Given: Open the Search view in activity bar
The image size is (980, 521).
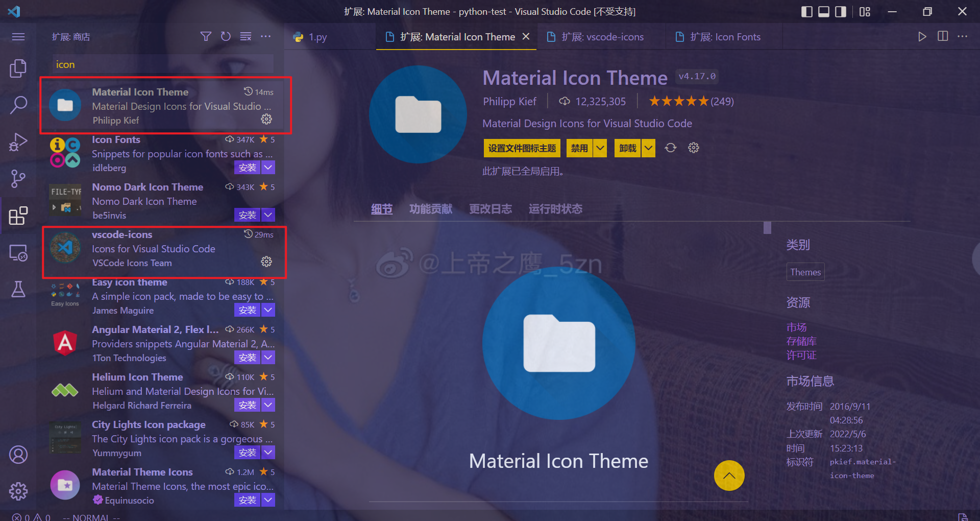Looking at the screenshot, I should 18,105.
